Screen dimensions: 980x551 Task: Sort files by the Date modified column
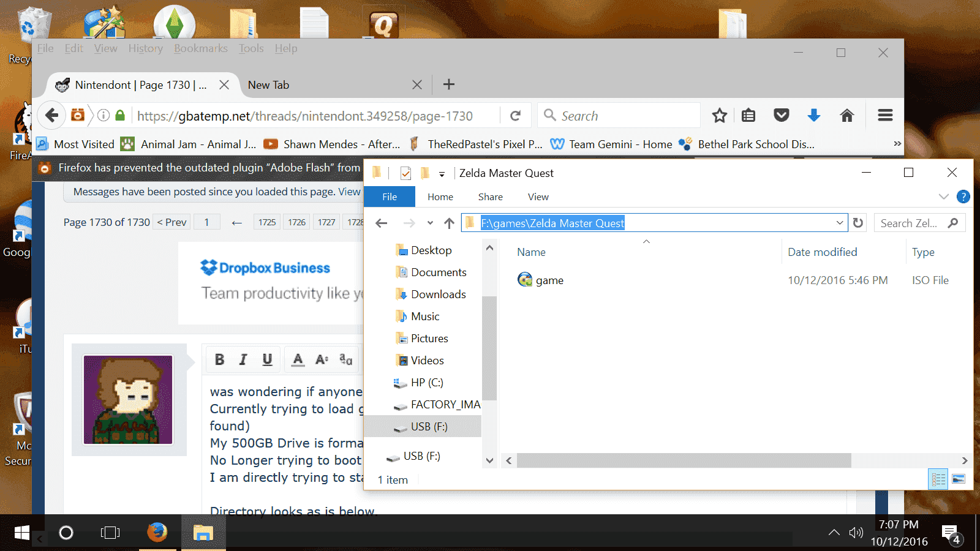(x=823, y=252)
